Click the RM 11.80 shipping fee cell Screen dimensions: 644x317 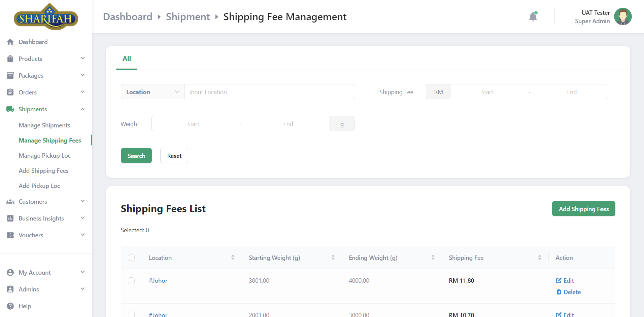[462, 281]
